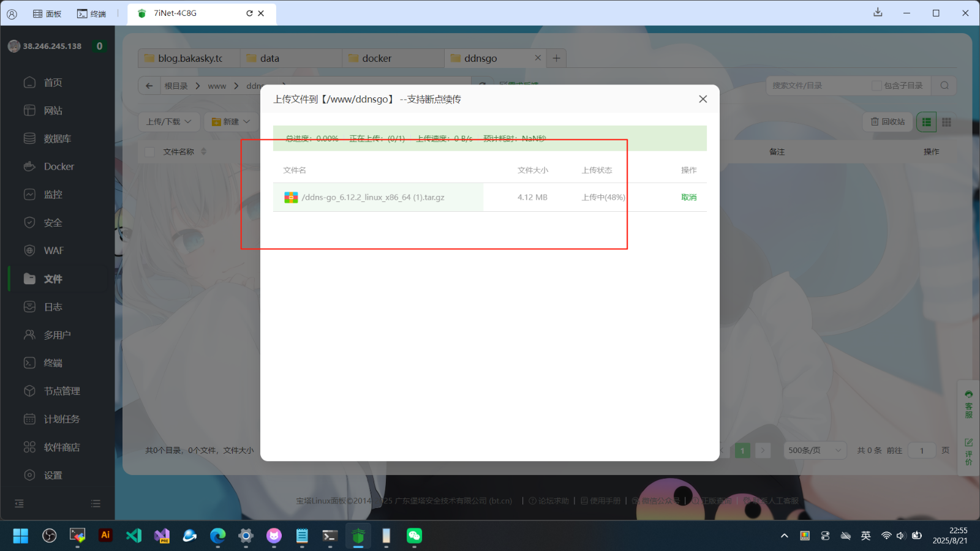The image size is (980, 551).
Task: Open the Docker sidebar section
Action: coord(58,167)
